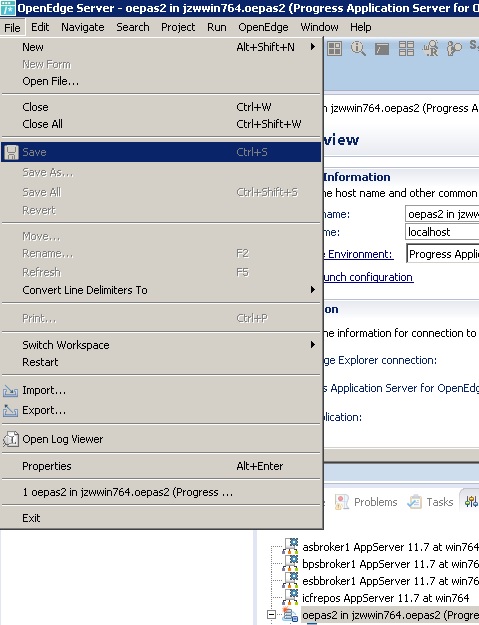Open the Search menu
The height and width of the screenshot is (625, 479).
133,27
